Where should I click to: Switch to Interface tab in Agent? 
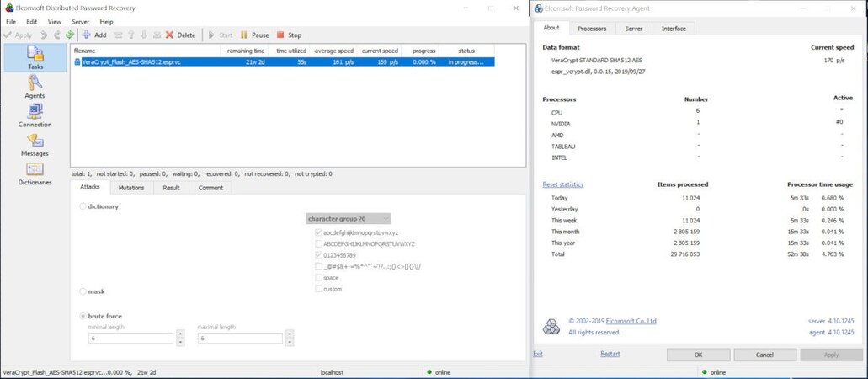(674, 29)
